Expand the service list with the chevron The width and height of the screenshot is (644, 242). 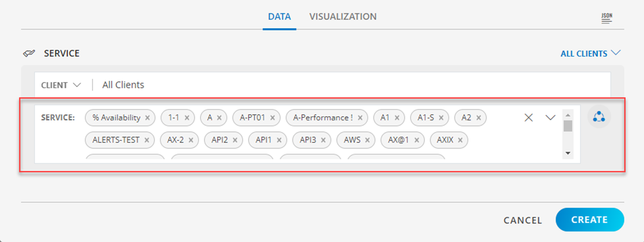[550, 118]
